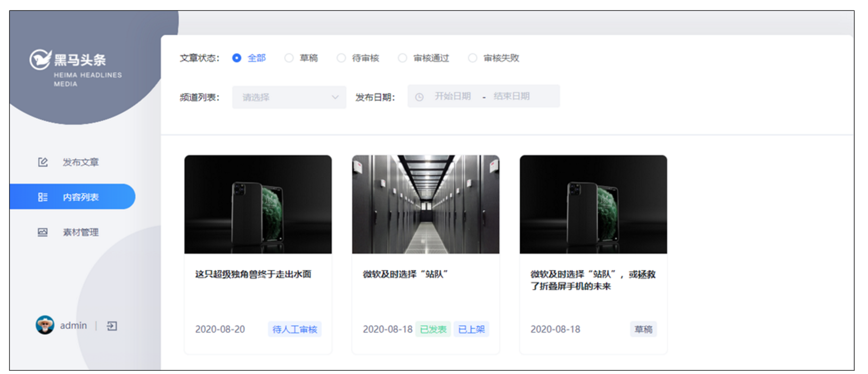This screenshot has width=868, height=374.
Task: Select the 全部 article status radio
Action: point(237,58)
